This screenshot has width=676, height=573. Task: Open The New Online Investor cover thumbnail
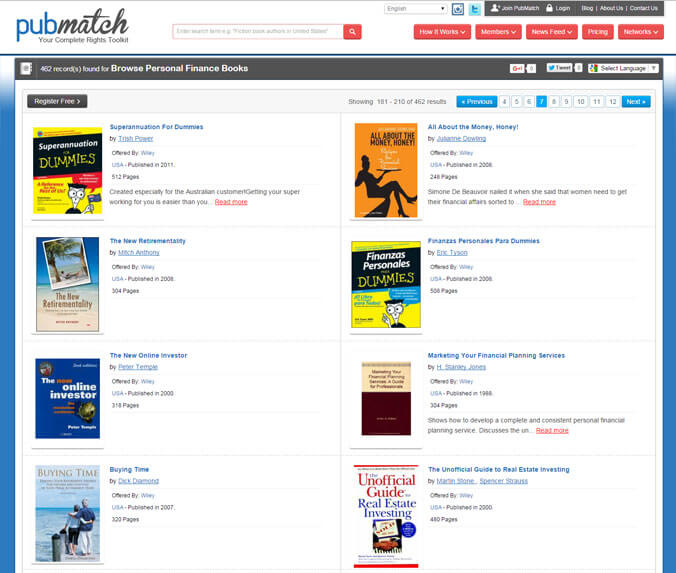tap(68, 398)
